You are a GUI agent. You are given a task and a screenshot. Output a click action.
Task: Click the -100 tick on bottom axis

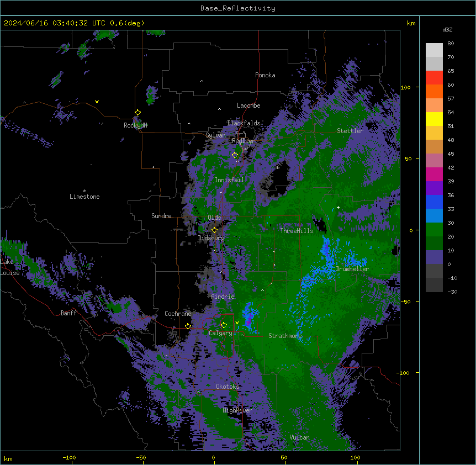tap(69, 457)
